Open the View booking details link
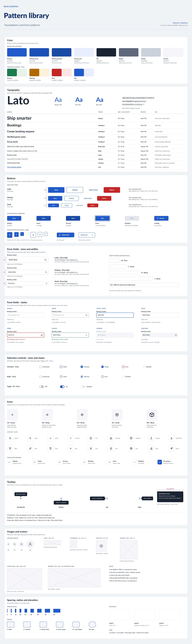This screenshot has height=644, width=192. 14,167
